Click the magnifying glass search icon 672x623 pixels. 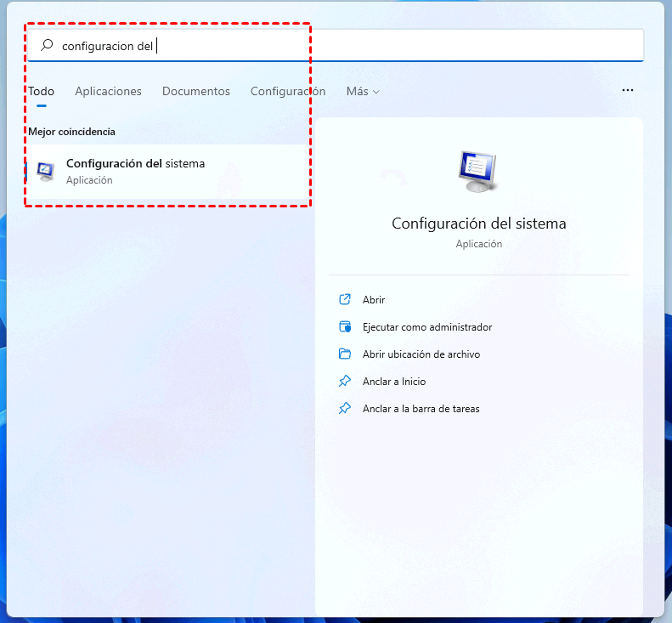click(48, 46)
